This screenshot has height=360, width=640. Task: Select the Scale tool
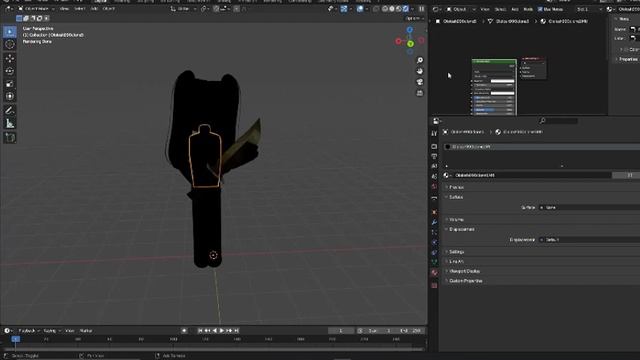[10, 84]
